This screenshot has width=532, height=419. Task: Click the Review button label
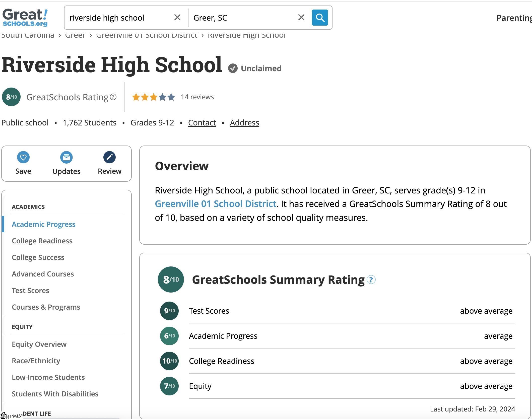tap(110, 171)
